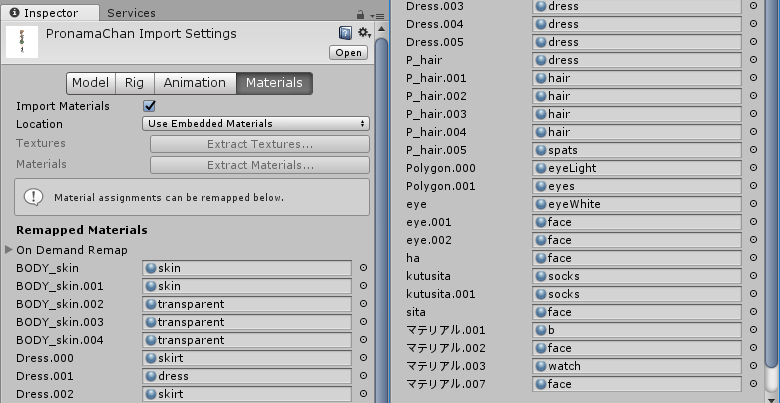Click object picker circle for Polygon.000
The image size is (780, 403).
[x=753, y=168]
